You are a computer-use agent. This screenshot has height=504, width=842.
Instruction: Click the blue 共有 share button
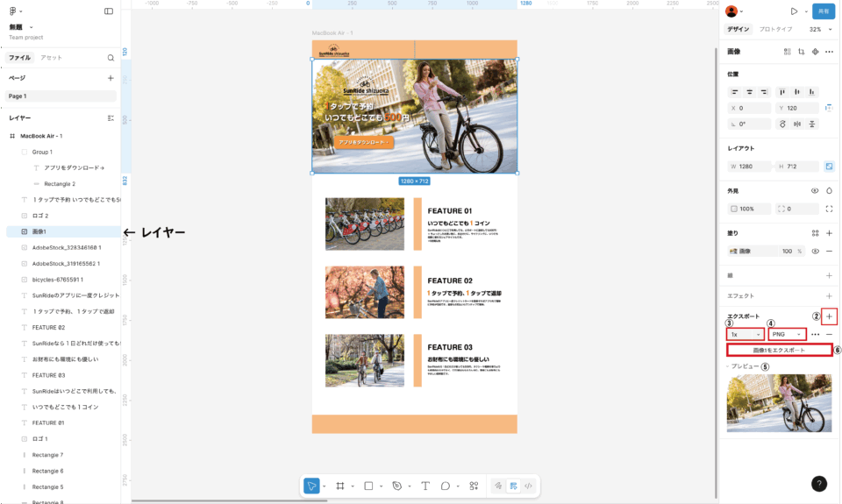(823, 11)
